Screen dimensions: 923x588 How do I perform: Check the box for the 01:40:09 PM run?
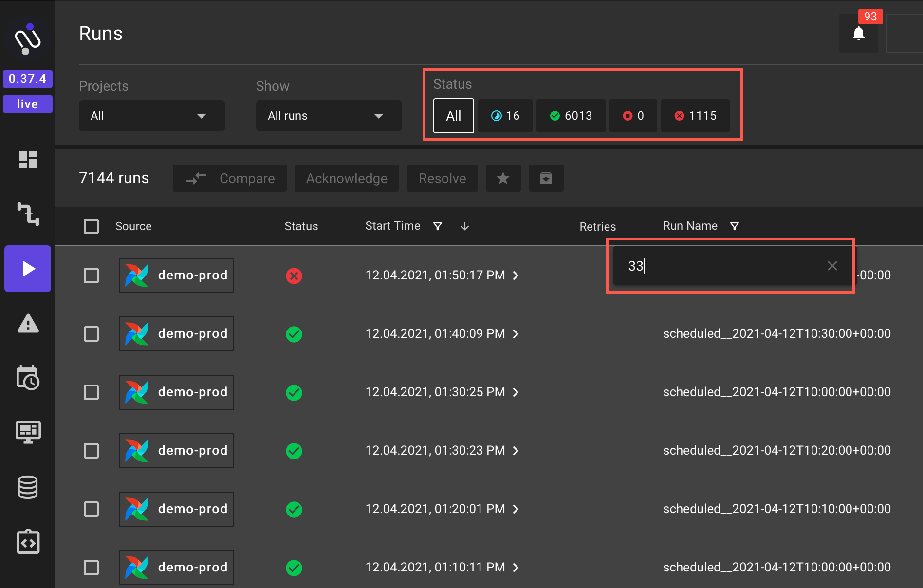[x=91, y=334]
